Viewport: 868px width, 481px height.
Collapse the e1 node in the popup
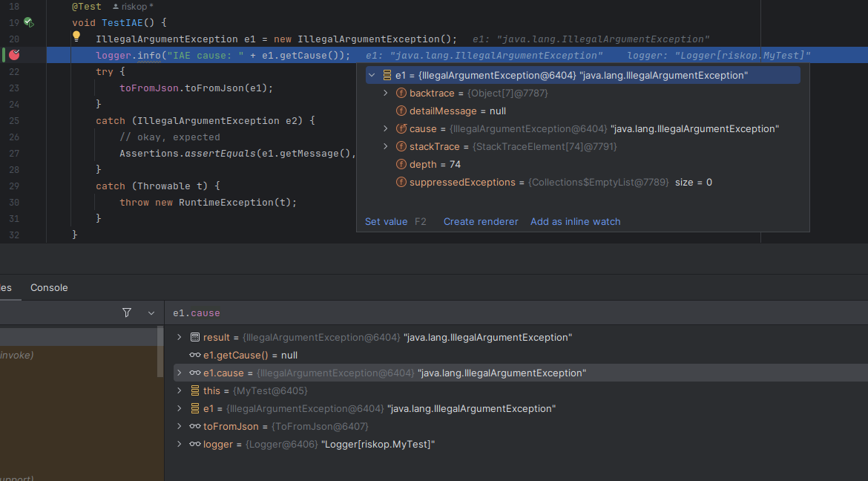click(x=372, y=76)
